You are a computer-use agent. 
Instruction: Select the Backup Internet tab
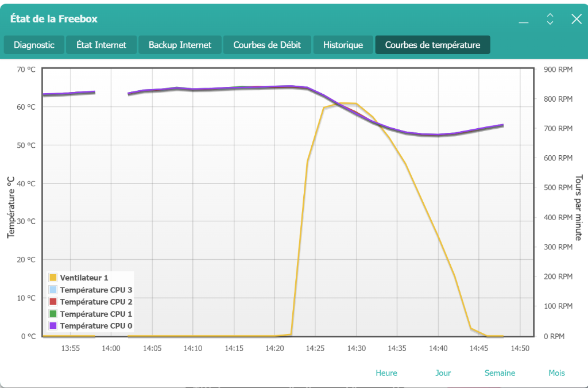180,45
